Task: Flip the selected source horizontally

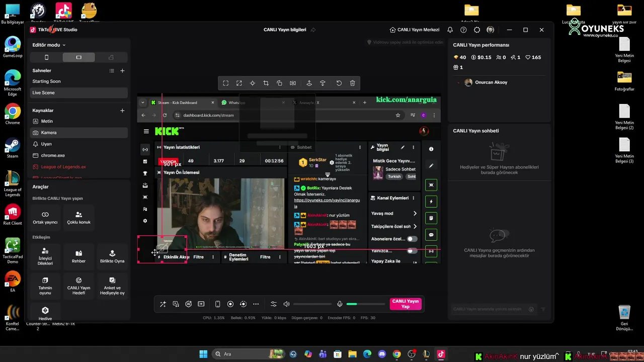Action: pyautogui.click(x=293, y=83)
